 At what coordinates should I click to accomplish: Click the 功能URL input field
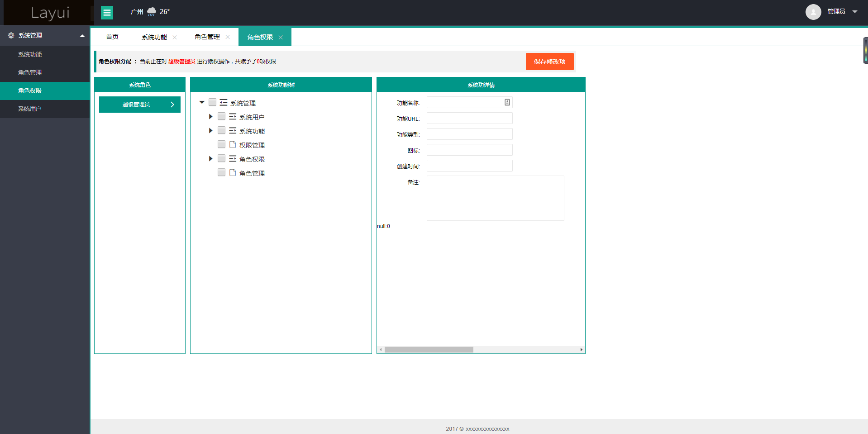click(x=469, y=118)
